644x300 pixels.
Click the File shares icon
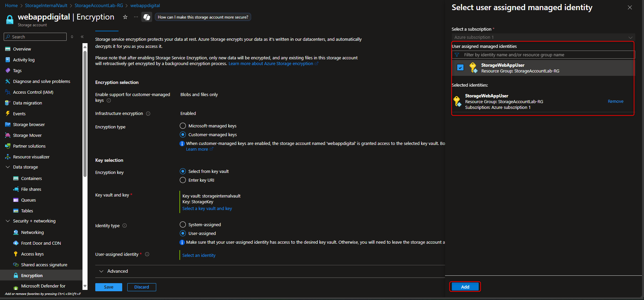click(x=16, y=189)
